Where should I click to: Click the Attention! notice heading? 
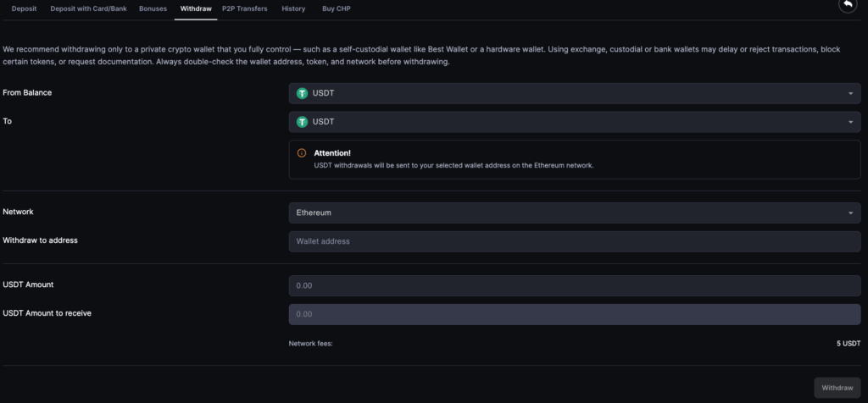pos(332,153)
